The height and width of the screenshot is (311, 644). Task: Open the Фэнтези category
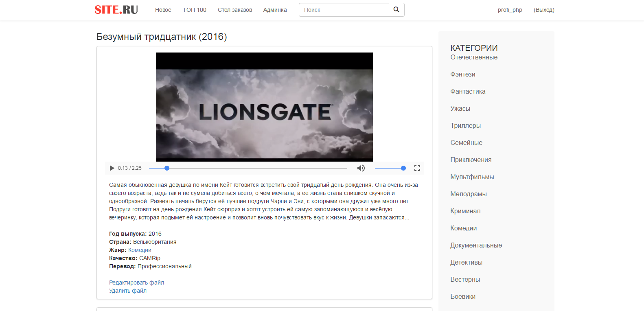(x=463, y=74)
